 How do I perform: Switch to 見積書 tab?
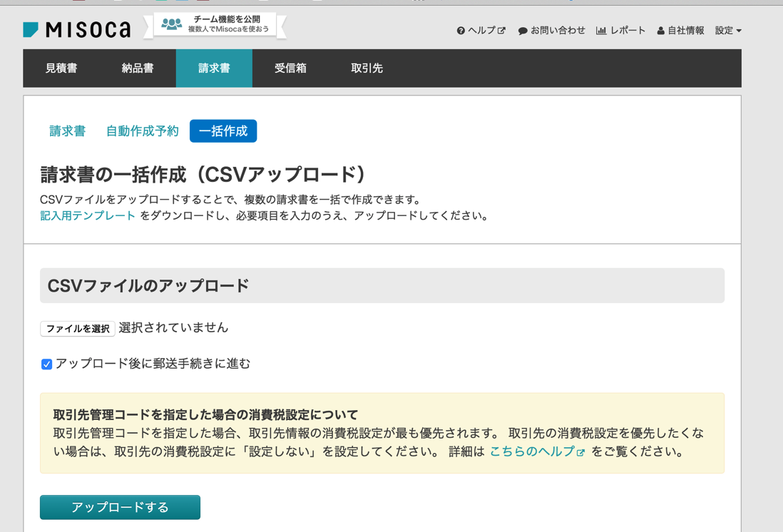coord(61,68)
